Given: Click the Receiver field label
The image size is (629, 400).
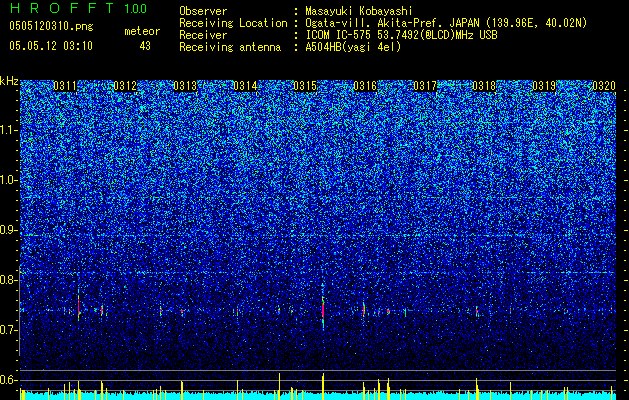Looking at the screenshot, I should tap(203, 35).
